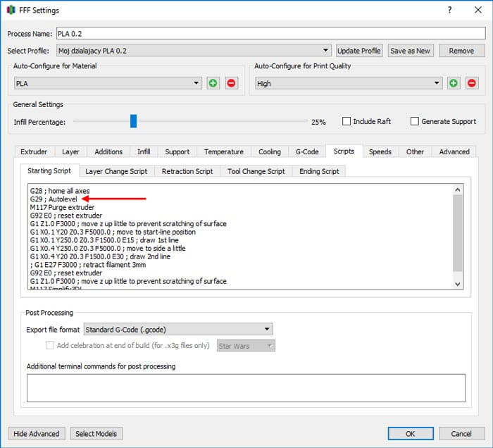Image resolution: width=493 pixels, height=448 pixels.
Task: Click the Save as New button
Action: [411, 51]
